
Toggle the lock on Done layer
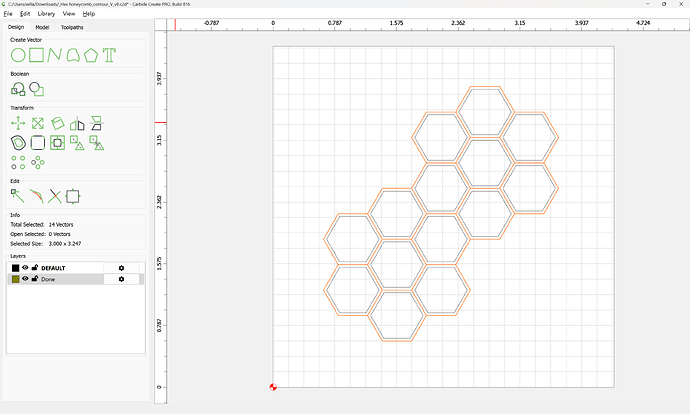[x=35, y=279]
